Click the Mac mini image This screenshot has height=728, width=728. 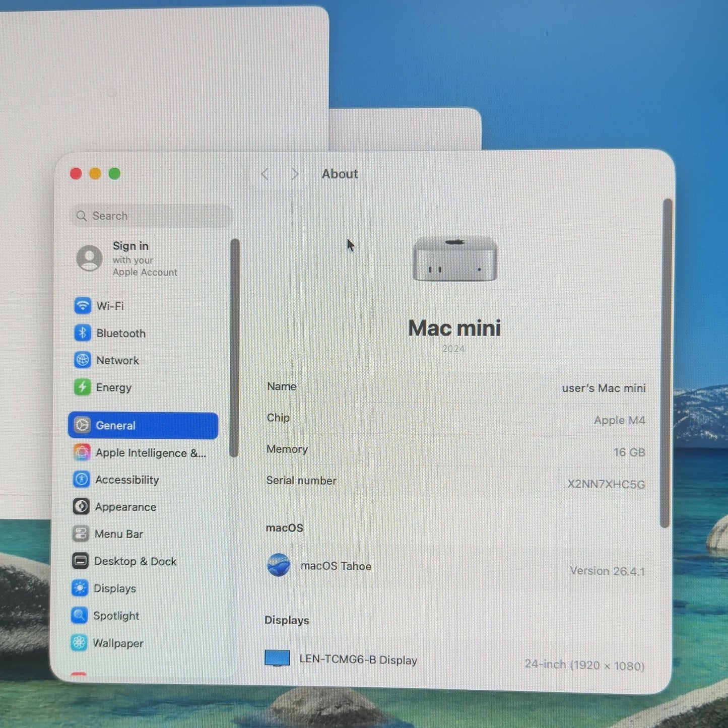(x=455, y=259)
